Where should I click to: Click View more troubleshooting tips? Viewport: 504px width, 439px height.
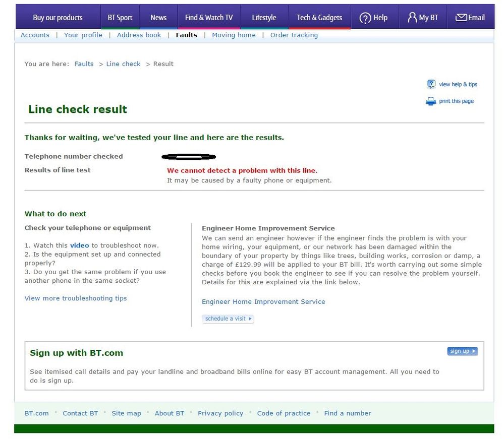pos(76,298)
